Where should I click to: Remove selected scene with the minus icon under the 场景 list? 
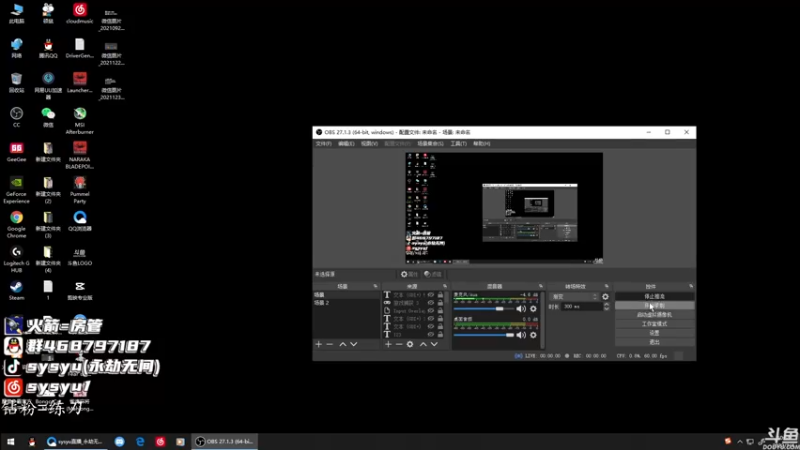point(330,344)
